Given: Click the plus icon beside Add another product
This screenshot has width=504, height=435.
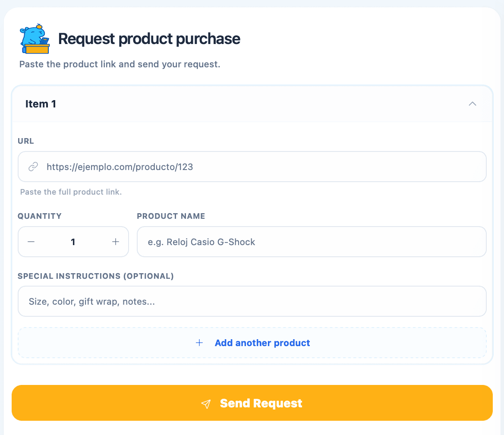Looking at the screenshot, I should [199, 343].
